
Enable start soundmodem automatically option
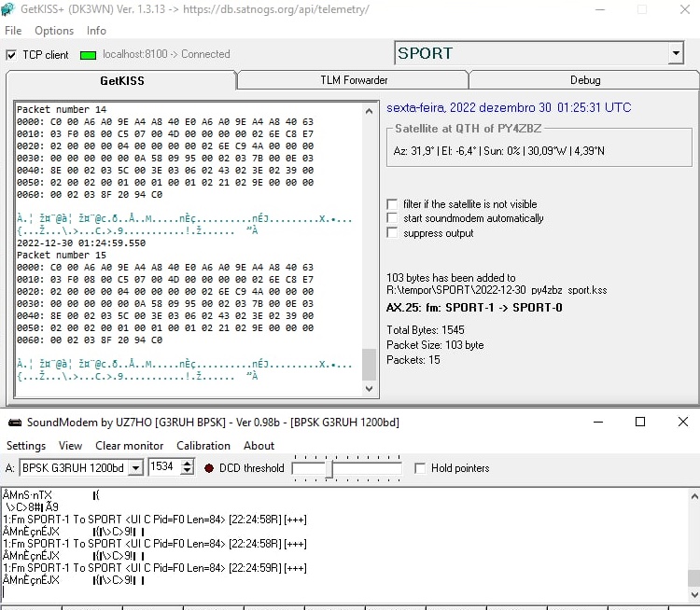[x=392, y=219]
